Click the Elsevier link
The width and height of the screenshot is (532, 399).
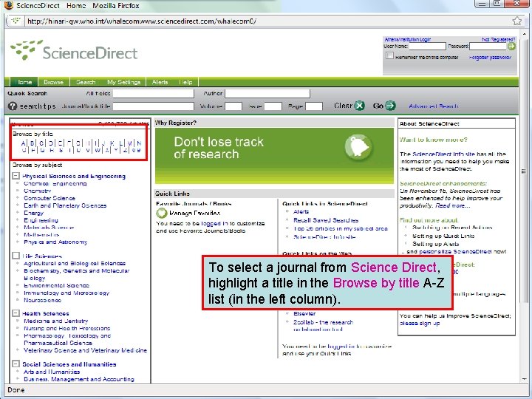pyautogui.click(x=304, y=313)
